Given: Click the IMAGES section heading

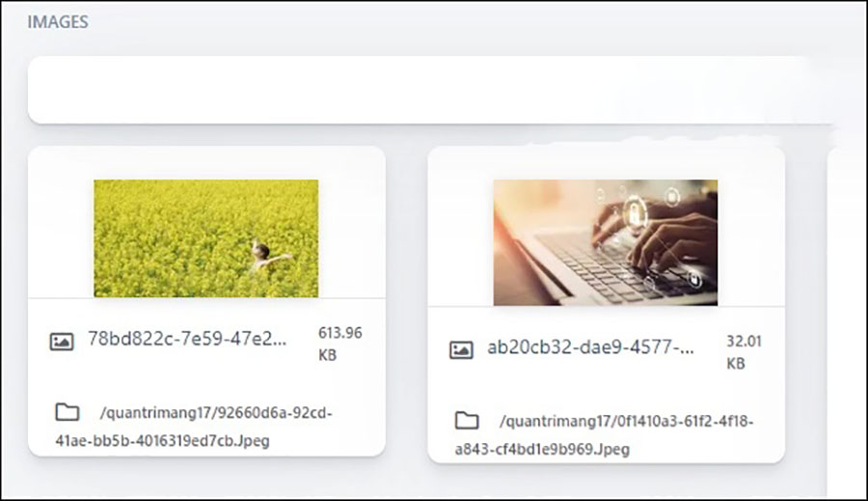Looking at the screenshot, I should [x=58, y=22].
